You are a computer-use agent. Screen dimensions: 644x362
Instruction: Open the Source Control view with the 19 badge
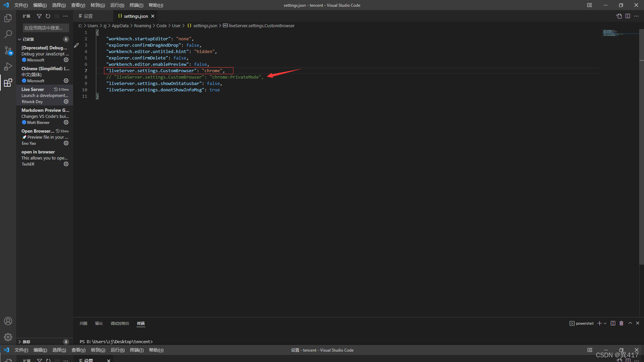(x=8, y=50)
